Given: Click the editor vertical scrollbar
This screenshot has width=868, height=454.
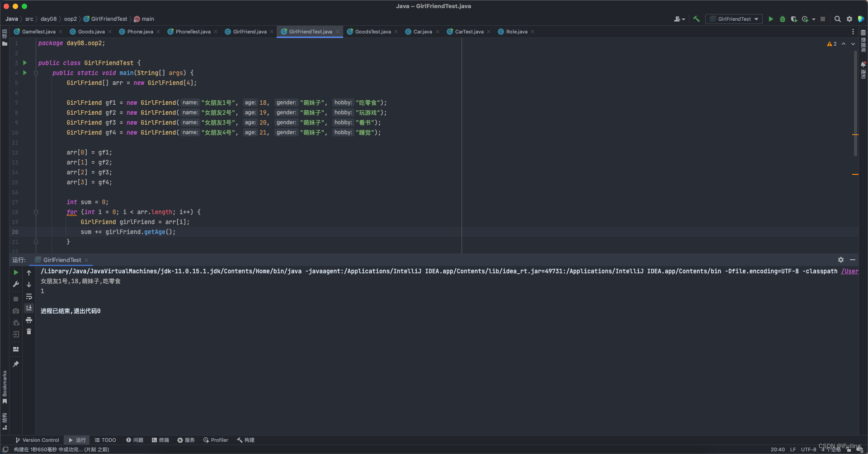Looking at the screenshot, I should 855,103.
